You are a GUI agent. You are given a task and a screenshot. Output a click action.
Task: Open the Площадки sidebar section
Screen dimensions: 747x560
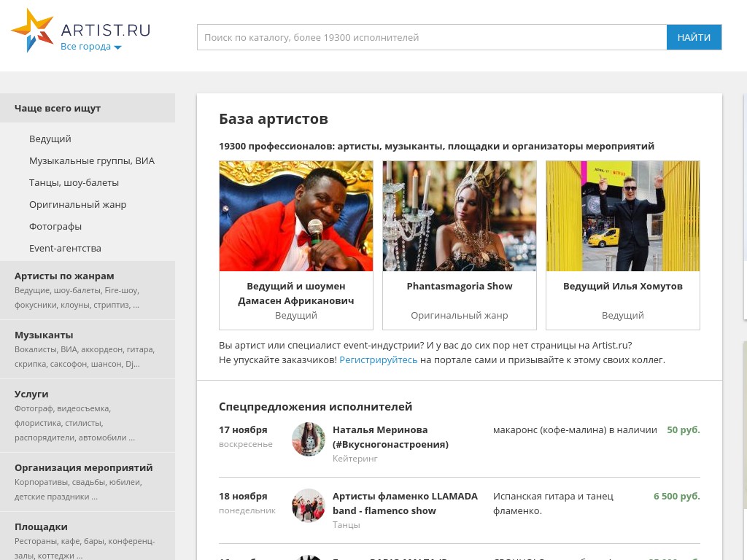click(88, 536)
